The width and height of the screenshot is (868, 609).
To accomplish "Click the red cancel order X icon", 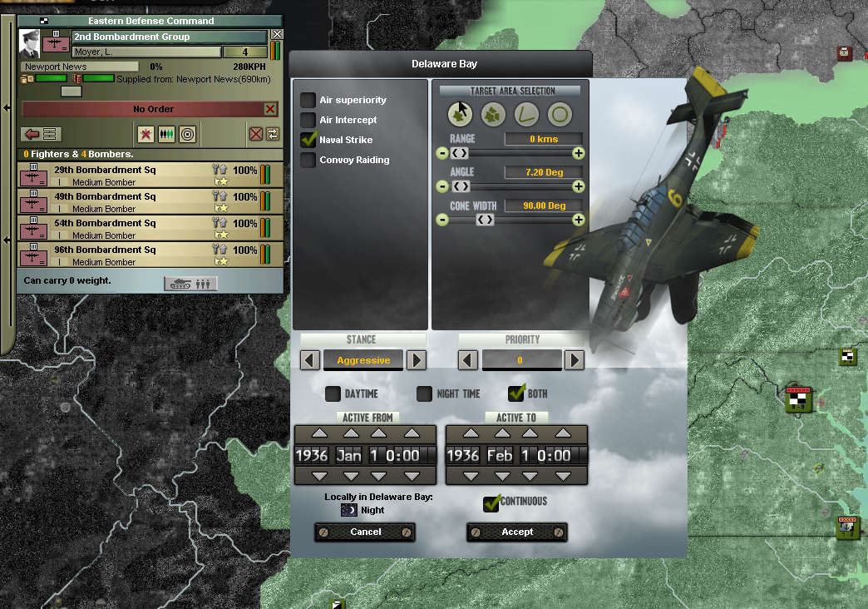I will point(270,109).
